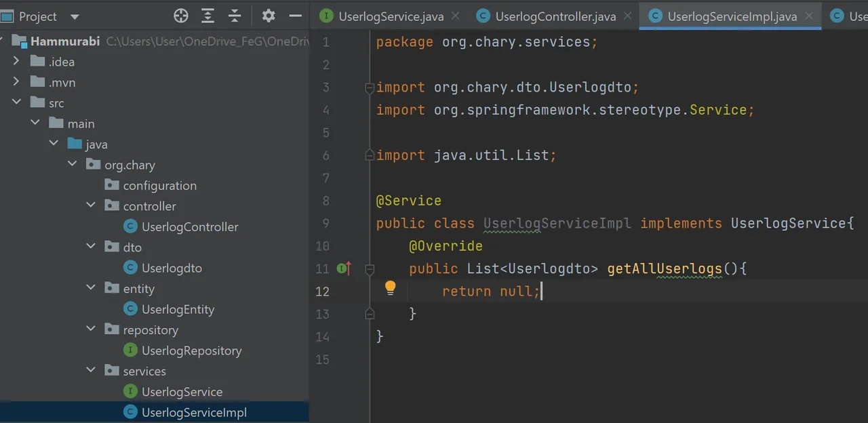Click the Project tool window icon
Image resolution: width=868 pixels, height=423 pixels.
pyautogui.click(x=7, y=16)
